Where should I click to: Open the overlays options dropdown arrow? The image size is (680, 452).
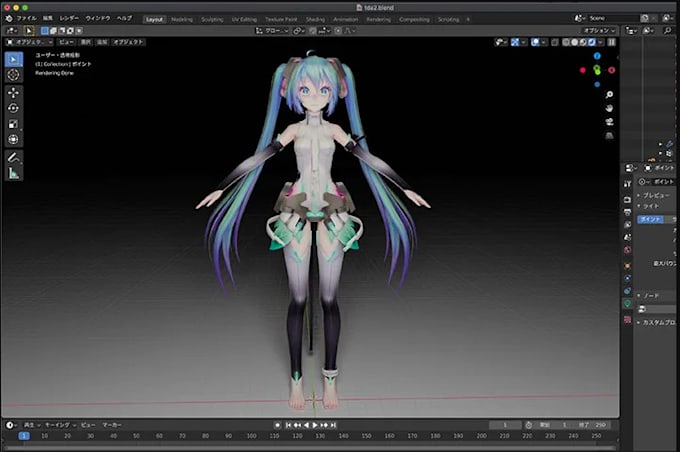(x=543, y=42)
